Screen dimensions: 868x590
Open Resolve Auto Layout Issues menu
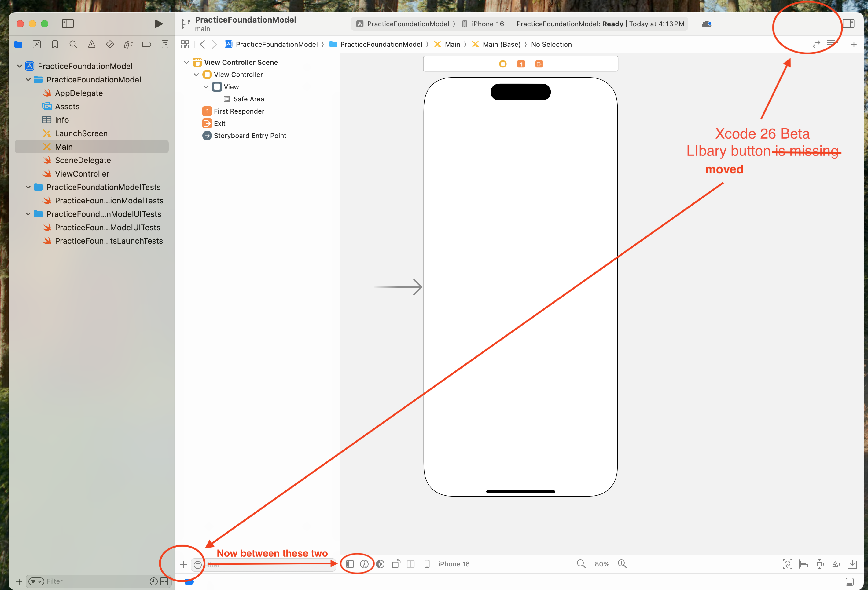click(x=836, y=564)
